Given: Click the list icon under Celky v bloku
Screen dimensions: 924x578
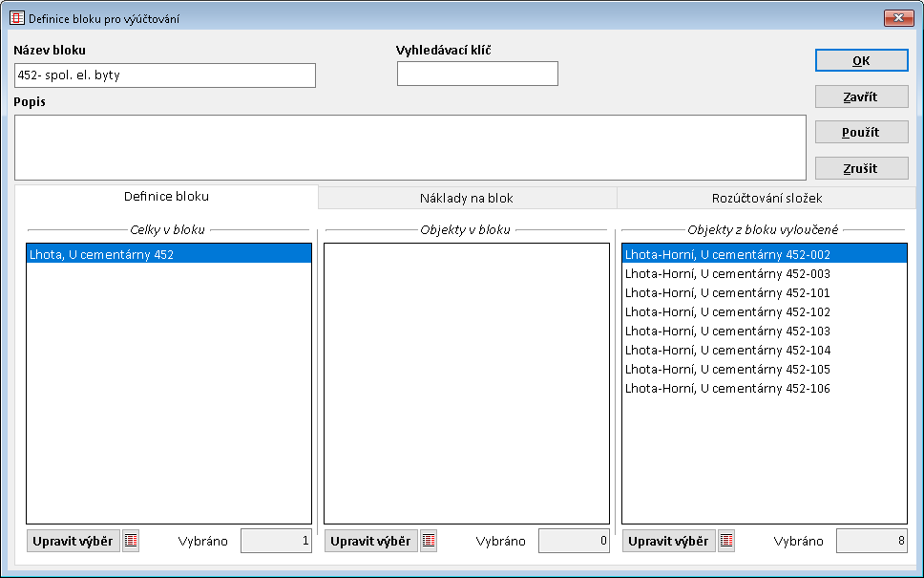Looking at the screenshot, I should [131, 541].
